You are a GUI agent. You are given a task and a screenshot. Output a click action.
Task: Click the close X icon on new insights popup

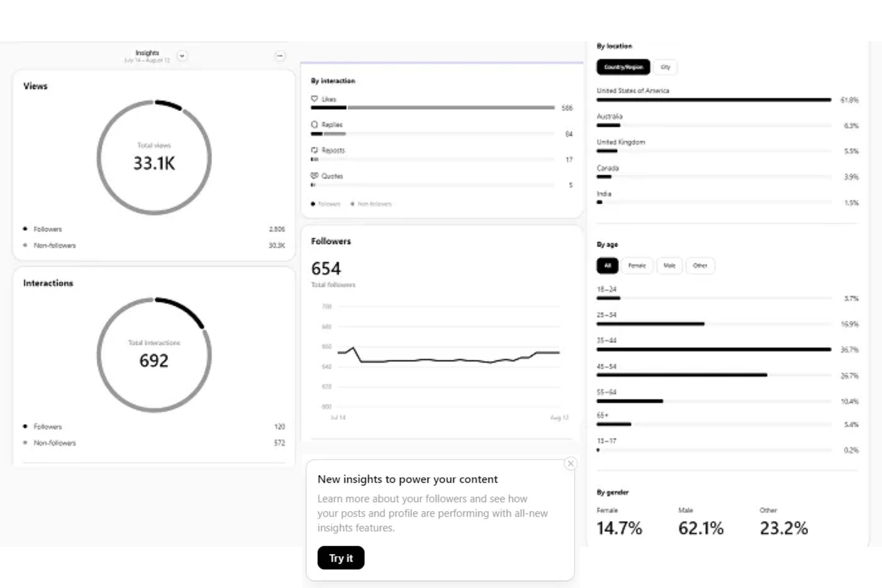pyautogui.click(x=569, y=464)
